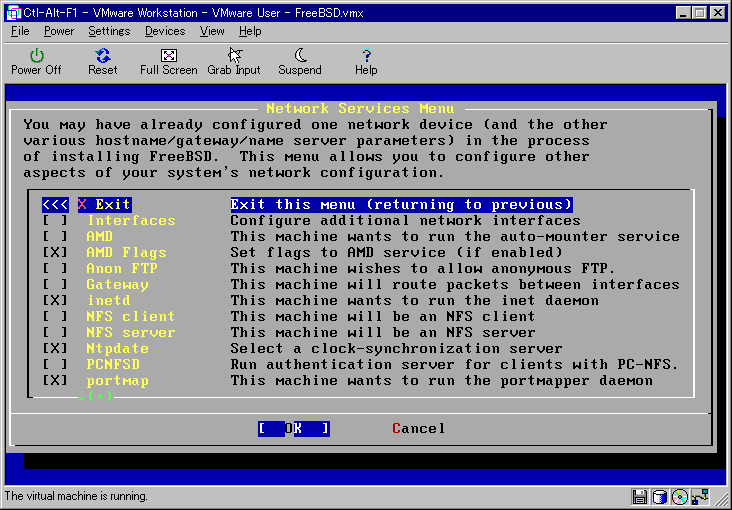
Task: Click 'This machine will be an NFS server'
Action: tap(382, 333)
